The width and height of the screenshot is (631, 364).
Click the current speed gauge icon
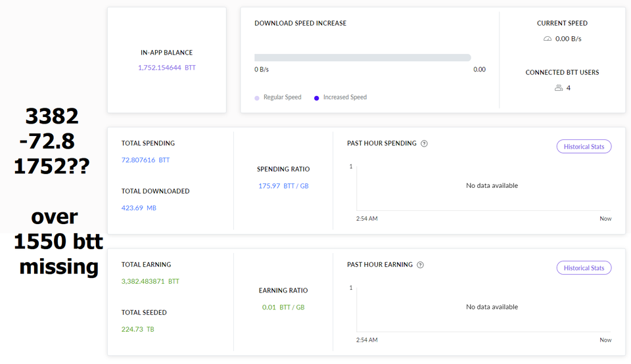pos(548,39)
